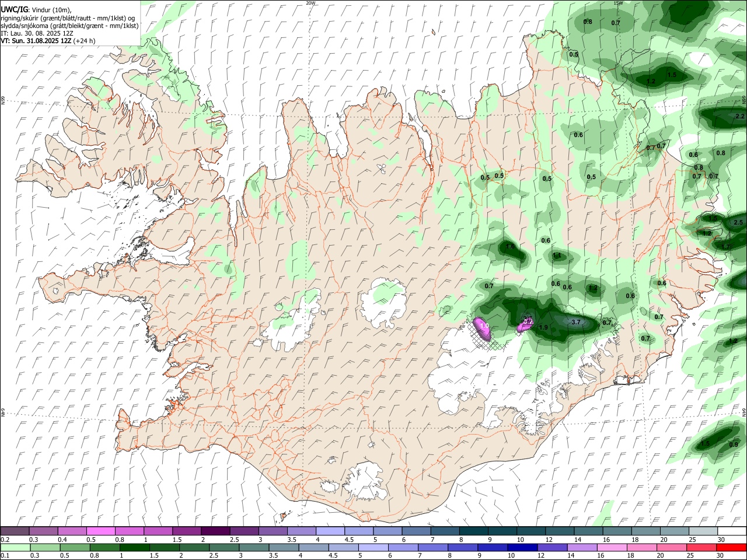Screen dimensions: 747x560
Task: Click the 2.5 precipitation value near east coast
Action: pyautogui.click(x=738, y=222)
